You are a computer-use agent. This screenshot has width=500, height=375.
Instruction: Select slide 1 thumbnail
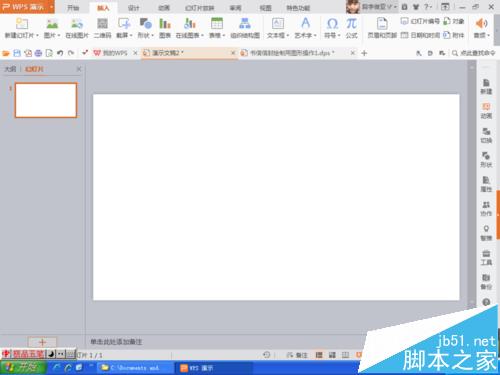tap(46, 100)
